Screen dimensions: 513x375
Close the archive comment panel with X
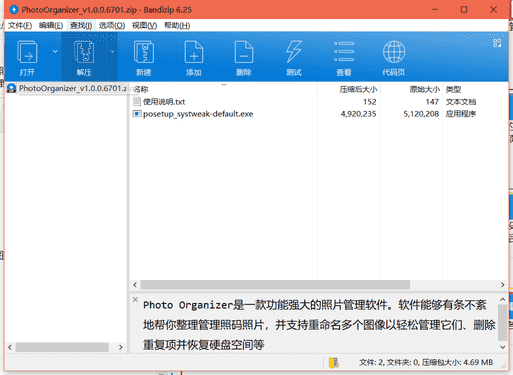tap(135, 299)
